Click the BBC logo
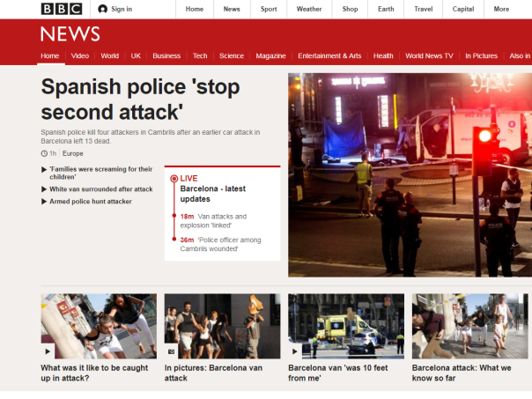Image resolution: width=532 pixels, height=399 pixels. (61, 9)
